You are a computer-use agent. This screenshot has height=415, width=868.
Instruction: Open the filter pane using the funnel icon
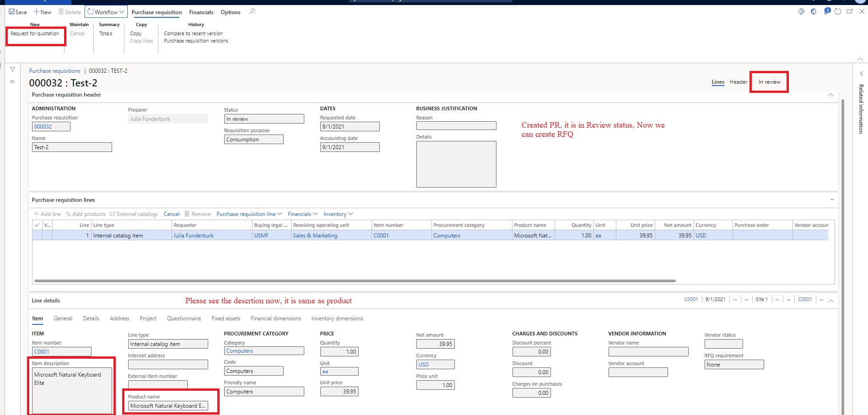[12, 70]
